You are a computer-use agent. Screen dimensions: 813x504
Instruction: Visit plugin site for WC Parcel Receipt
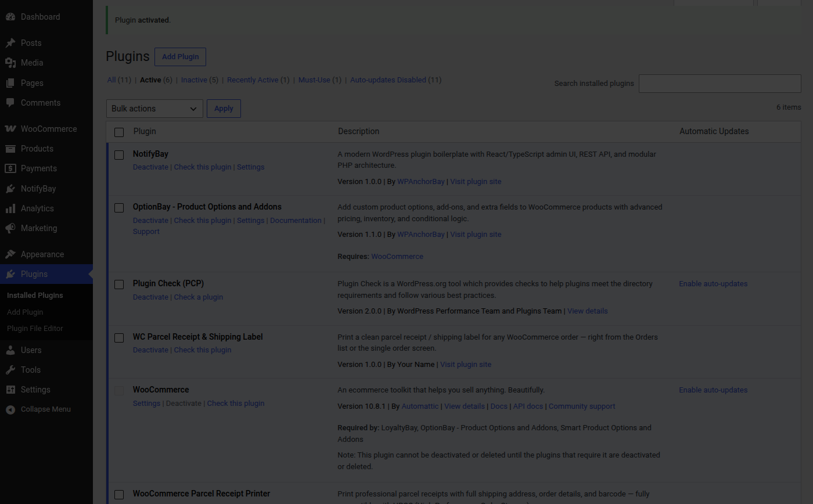(x=466, y=365)
